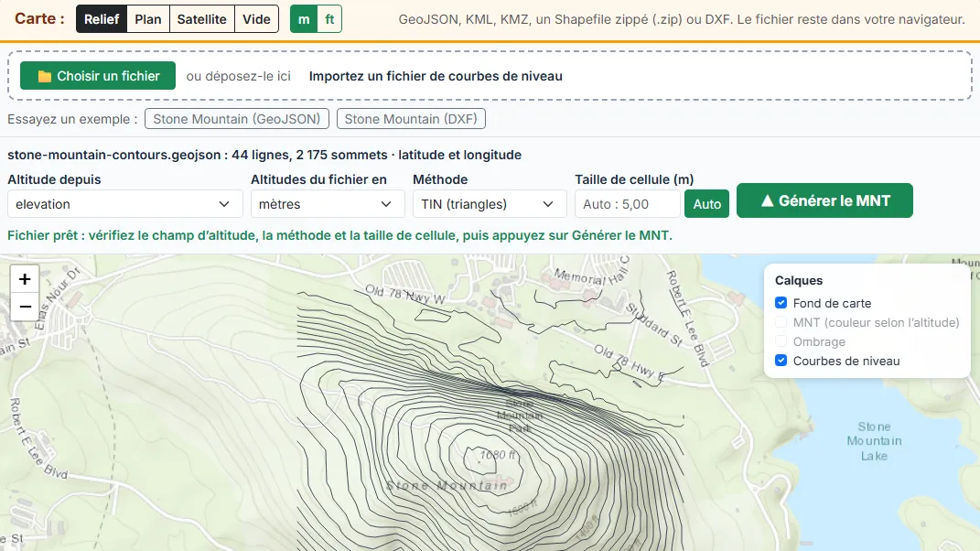
Task: Choose the Vide empty base map
Action: point(256,19)
